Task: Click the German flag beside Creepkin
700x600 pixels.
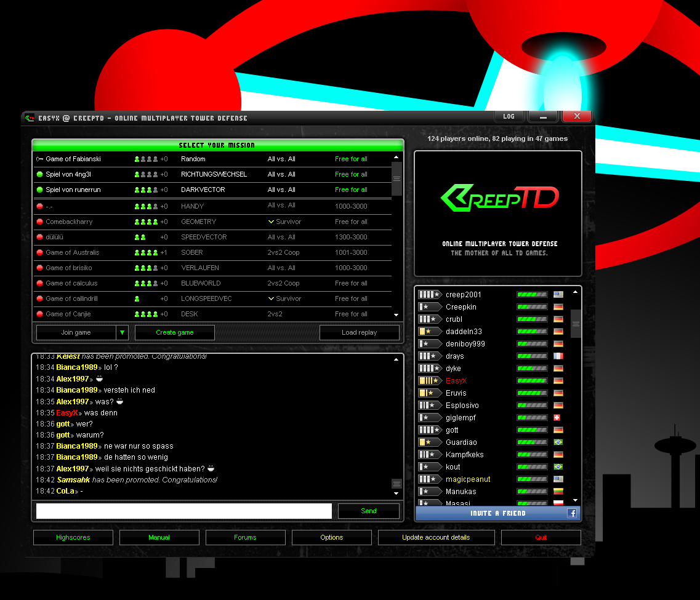Action: [x=558, y=307]
